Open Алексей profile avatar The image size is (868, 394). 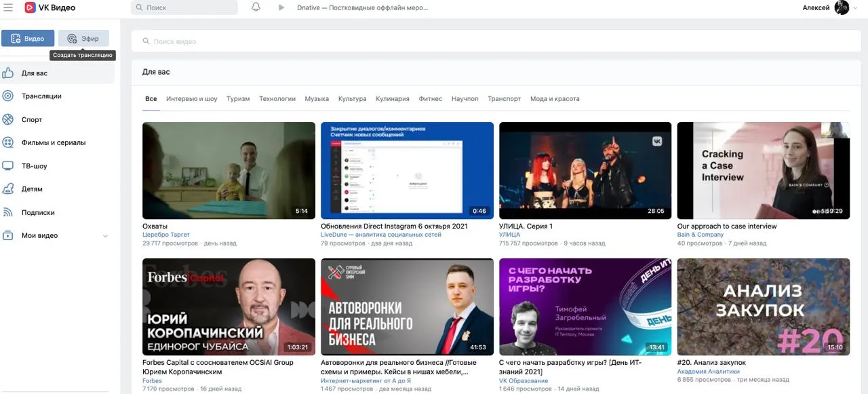point(842,7)
